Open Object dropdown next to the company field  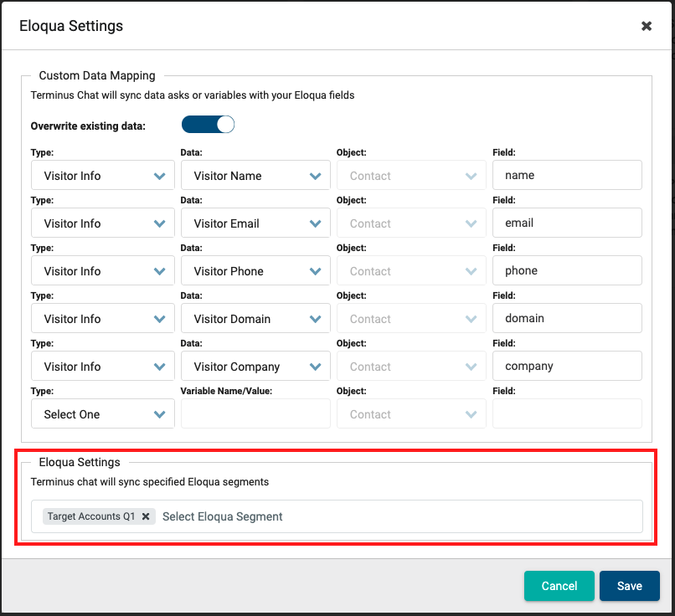[x=411, y=366]
